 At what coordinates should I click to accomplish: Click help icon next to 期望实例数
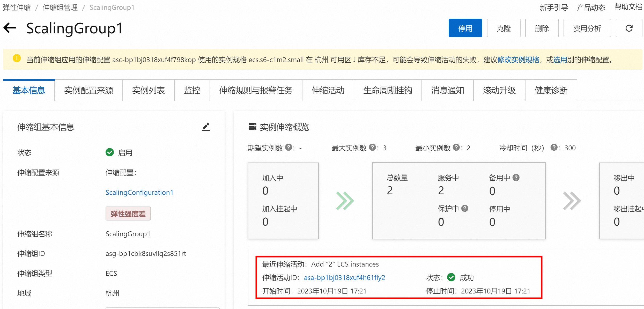288,148
